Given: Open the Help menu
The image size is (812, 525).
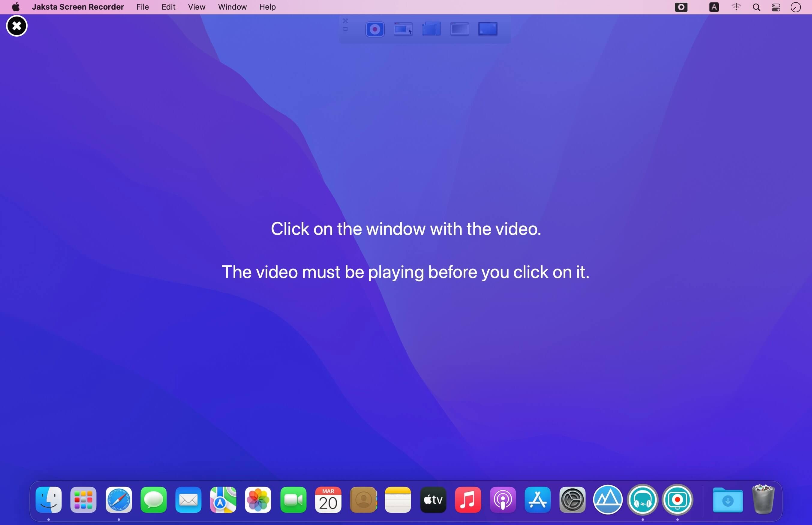Looking at the screenshot, I should click(267, 7).
